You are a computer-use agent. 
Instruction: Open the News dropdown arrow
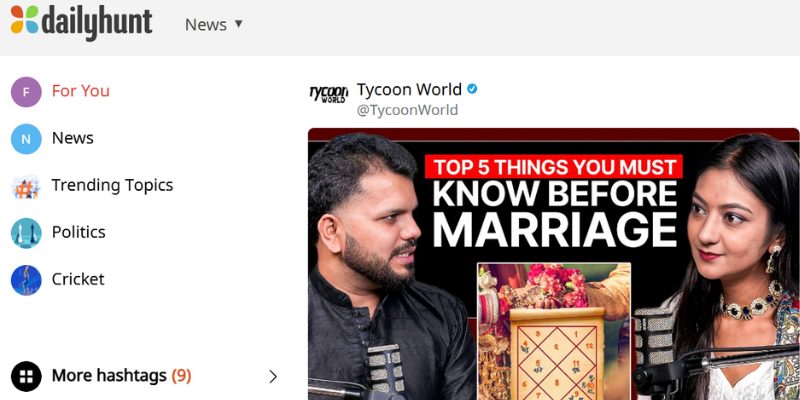pos(238,24)
